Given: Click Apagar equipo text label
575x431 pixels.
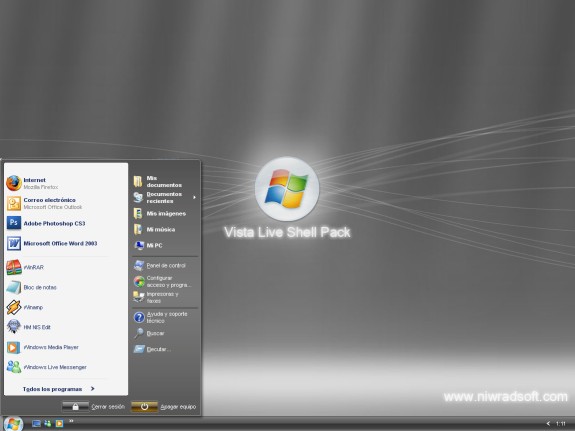Looking at the screenshot, I should click(178, 407).
